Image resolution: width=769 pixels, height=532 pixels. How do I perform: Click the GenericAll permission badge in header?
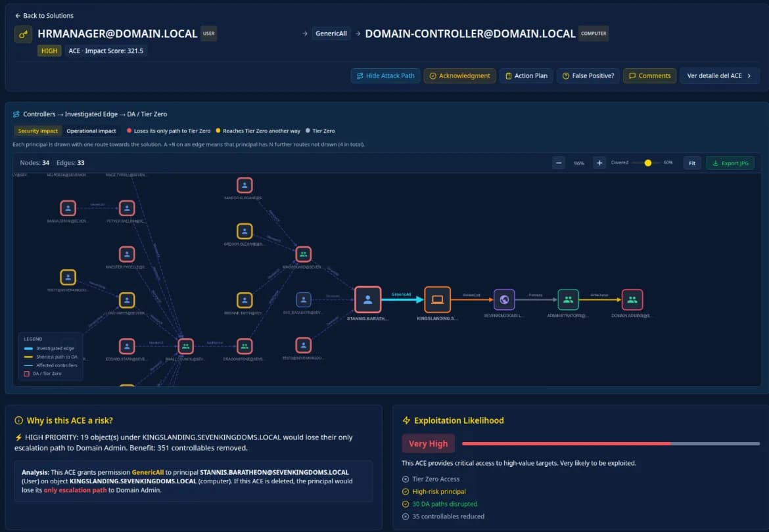coord(331,33)
